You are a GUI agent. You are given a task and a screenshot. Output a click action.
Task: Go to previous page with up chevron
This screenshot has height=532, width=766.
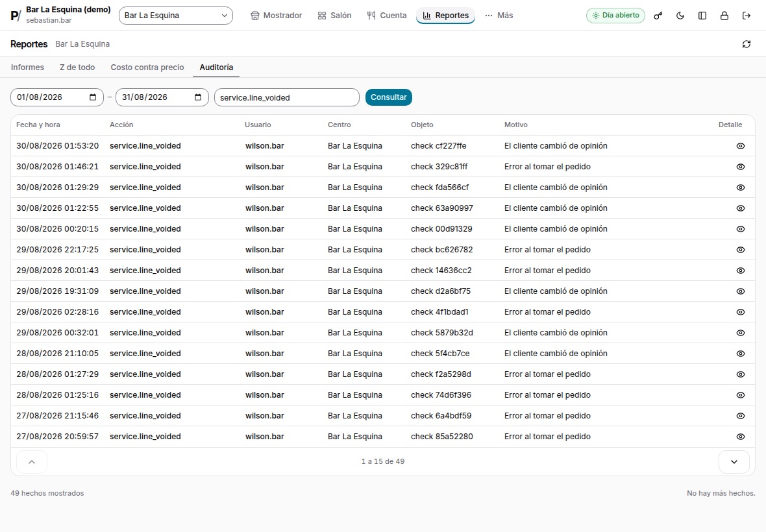[x=32, y=462]
